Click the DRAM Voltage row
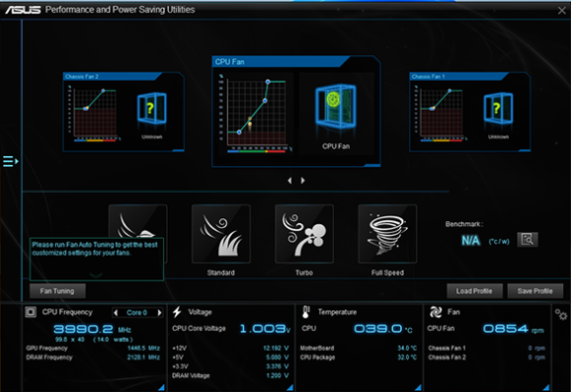The image size is (571, 392). (230, 375)
